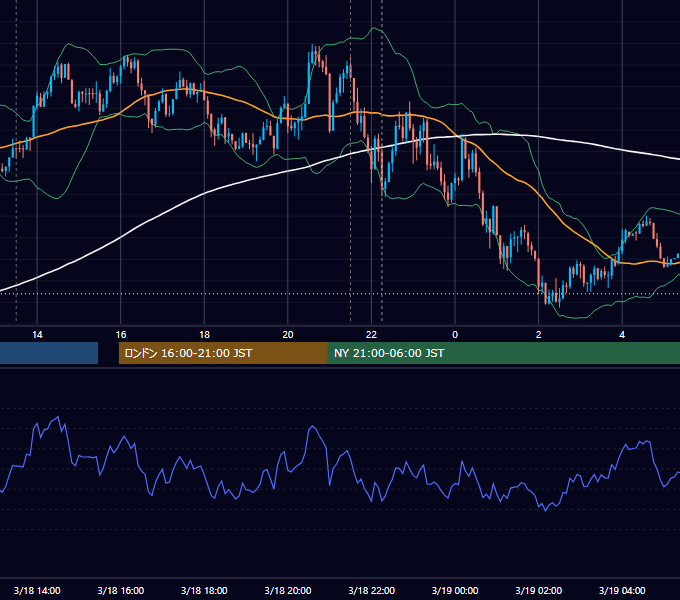Select the 3/18 16:00 date label
The image size is (680, 600).
coord(121,590)
